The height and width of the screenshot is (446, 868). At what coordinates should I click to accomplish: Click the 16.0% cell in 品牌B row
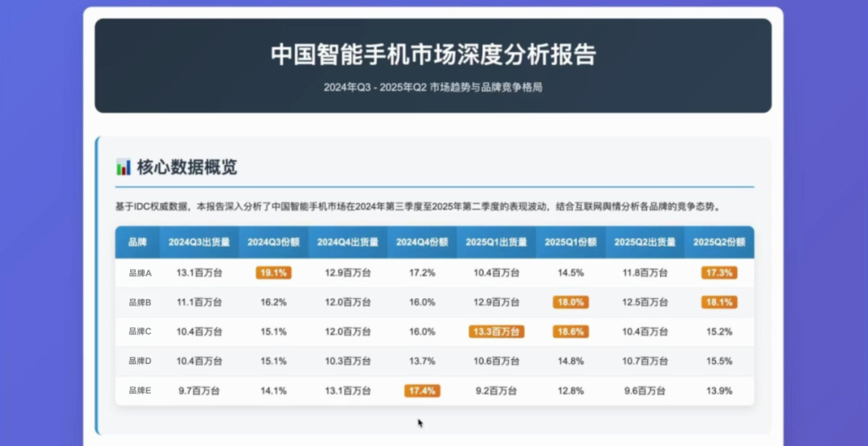point(422,302)
